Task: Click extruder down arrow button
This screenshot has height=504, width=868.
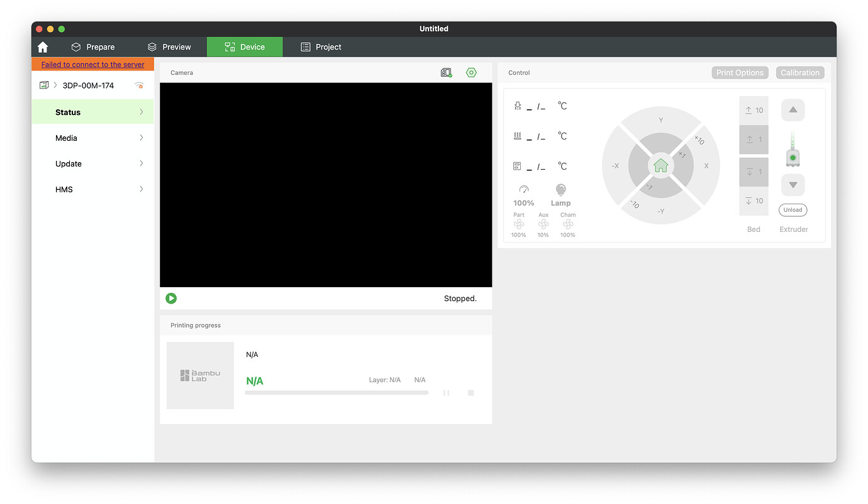Action: [x=793, y=185]
